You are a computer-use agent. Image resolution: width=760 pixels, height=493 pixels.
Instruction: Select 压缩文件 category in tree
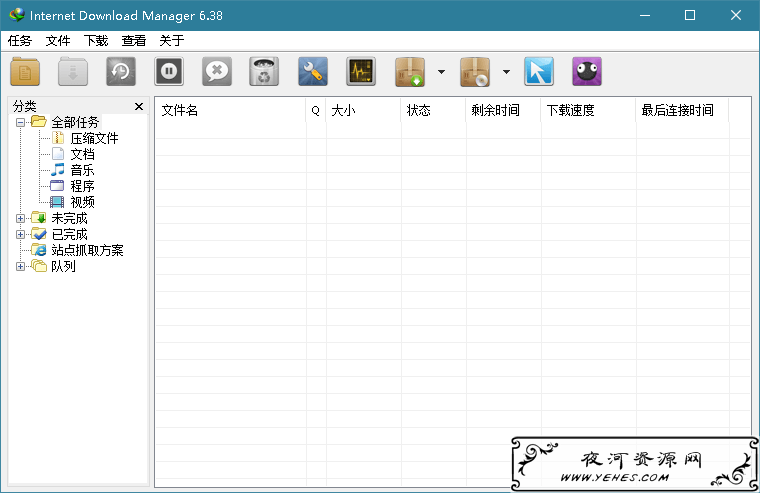tap(94, 138)
